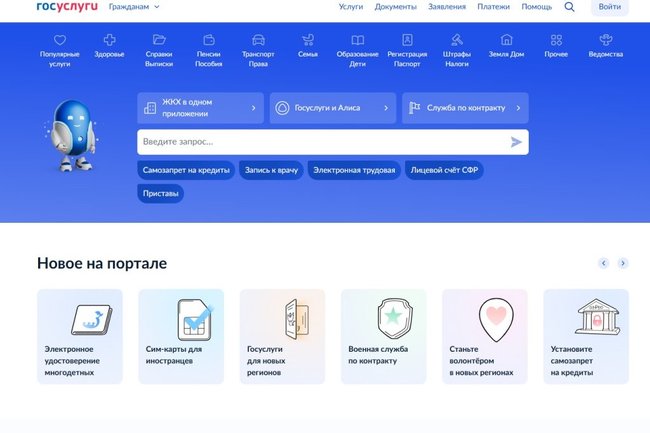Screen dimensions: 650x433
Task: Open the Услуги menu item
Action: click(x=351, y=7)
